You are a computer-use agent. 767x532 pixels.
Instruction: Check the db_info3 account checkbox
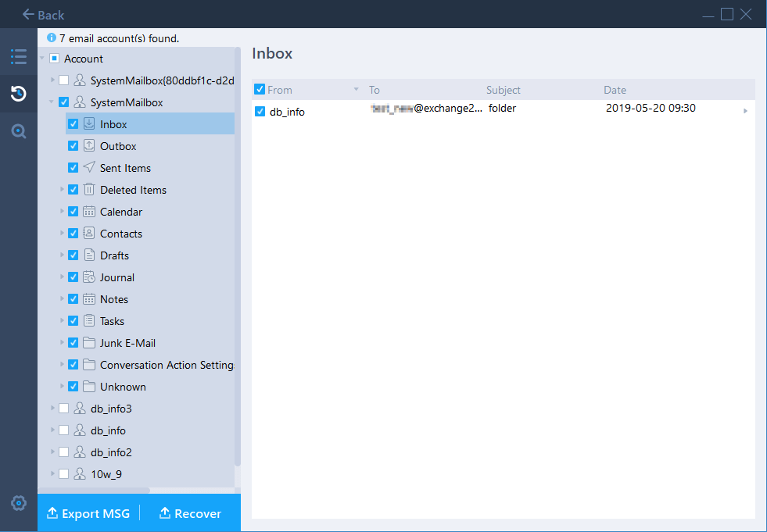pos(64,409)
